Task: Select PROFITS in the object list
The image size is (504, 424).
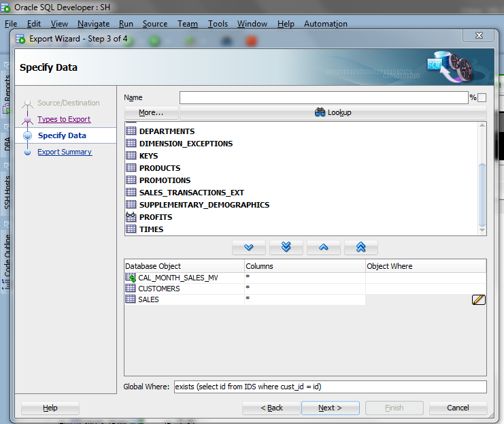Action: 156,217
